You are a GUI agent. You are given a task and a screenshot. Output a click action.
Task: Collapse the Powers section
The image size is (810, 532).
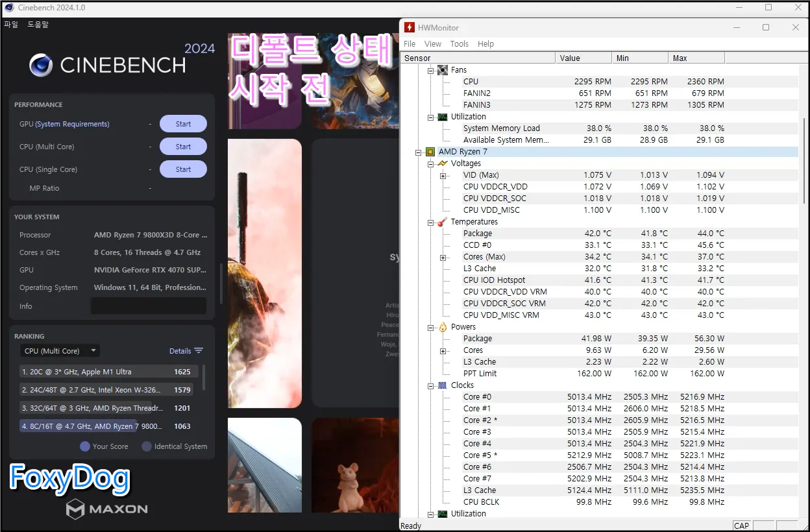430,327
